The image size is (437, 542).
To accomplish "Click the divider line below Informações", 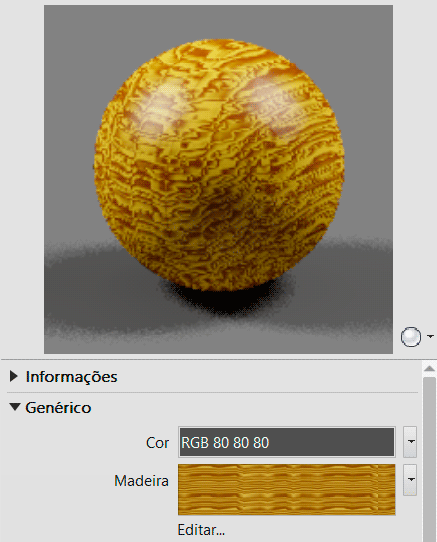I will pyautogui.click(x=212, y=392).
